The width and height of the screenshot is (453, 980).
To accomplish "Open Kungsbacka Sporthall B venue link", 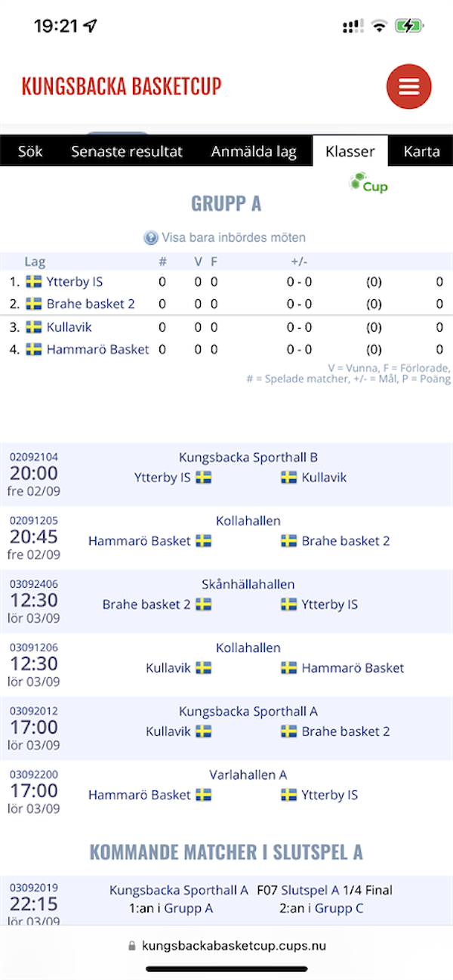I will tap(248, 457).
